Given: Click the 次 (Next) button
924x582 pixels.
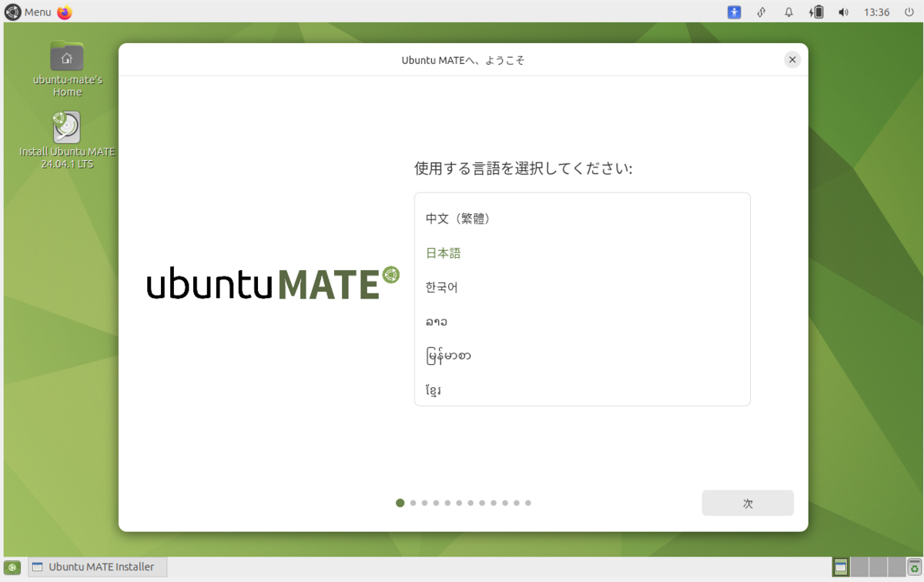Looking at the screenshot, I should (748, 503).
